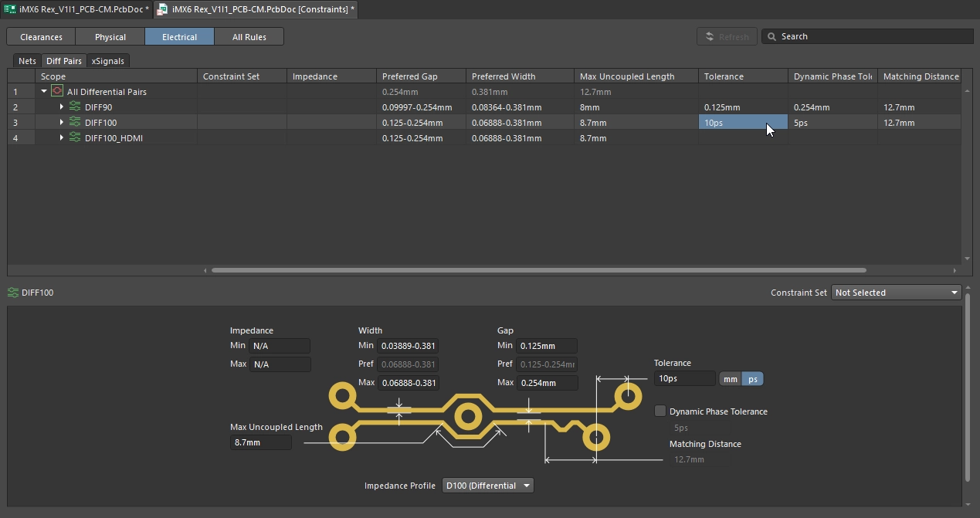Open the Physical rules tab
Image resolution: width=980 pixels, height=518 pixels.
click(110, 37)
